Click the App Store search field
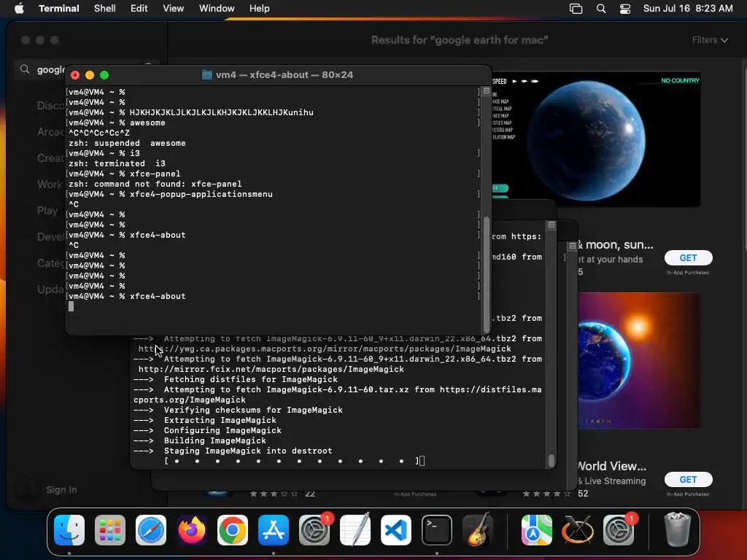 [88, 69]
